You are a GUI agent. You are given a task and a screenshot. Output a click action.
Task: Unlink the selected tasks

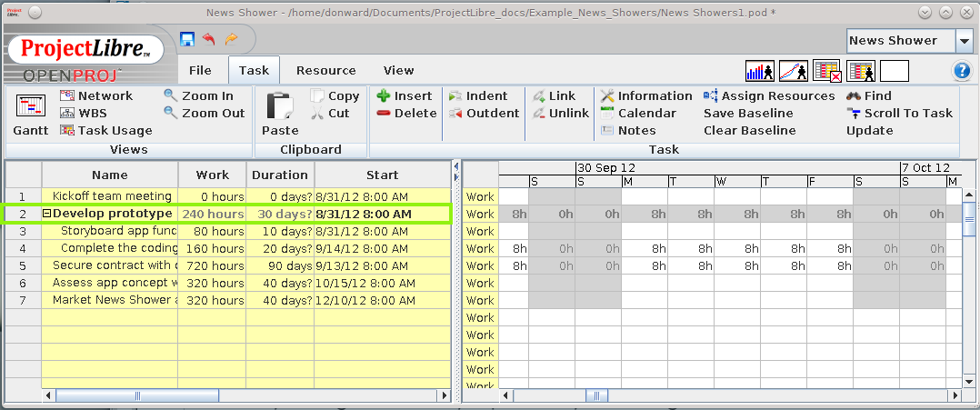561,113
